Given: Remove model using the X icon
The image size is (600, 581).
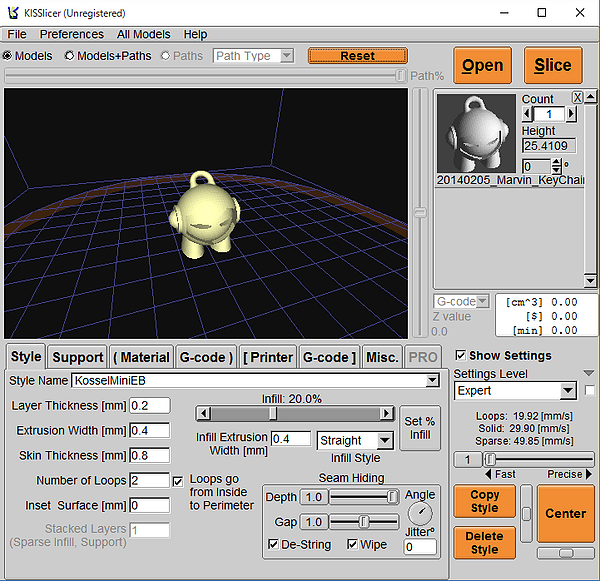Looking at the screenshot, I should coord(577,98).
